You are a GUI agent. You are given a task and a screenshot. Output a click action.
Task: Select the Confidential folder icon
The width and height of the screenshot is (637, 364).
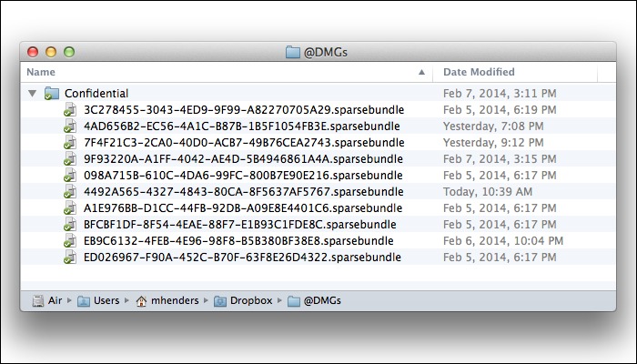(x=52, y=93)
